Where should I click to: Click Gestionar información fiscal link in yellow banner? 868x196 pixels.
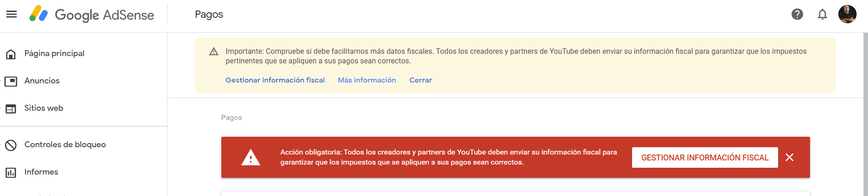pos(275,80)
